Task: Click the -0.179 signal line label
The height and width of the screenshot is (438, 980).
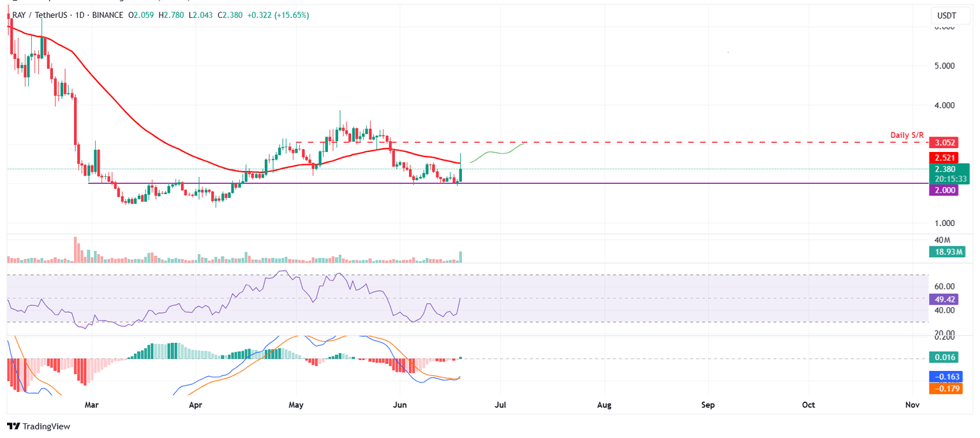Action: (943, 388)
